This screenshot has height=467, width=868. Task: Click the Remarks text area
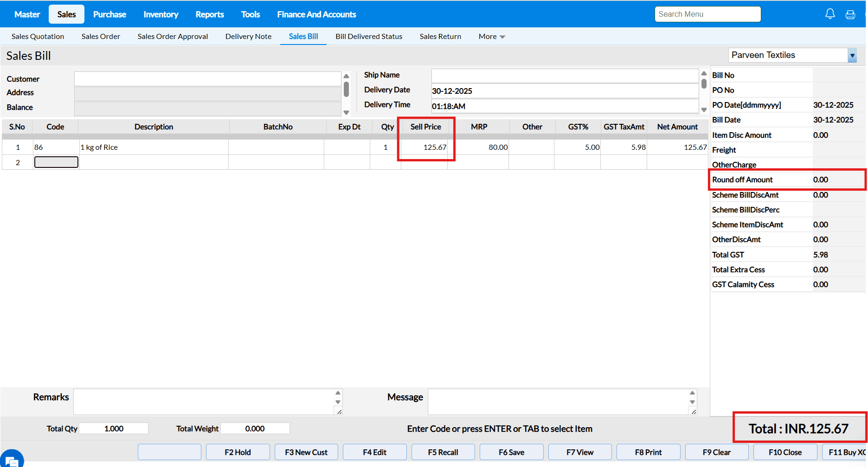click(x=204, y=402)
